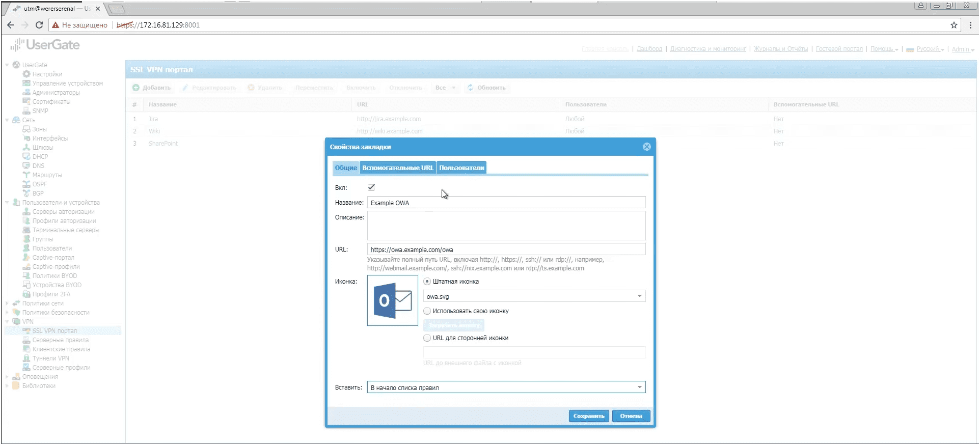The height and width of the screenshot is (444, 980).
Task: Click the browser back arrow
Action: 11,25
